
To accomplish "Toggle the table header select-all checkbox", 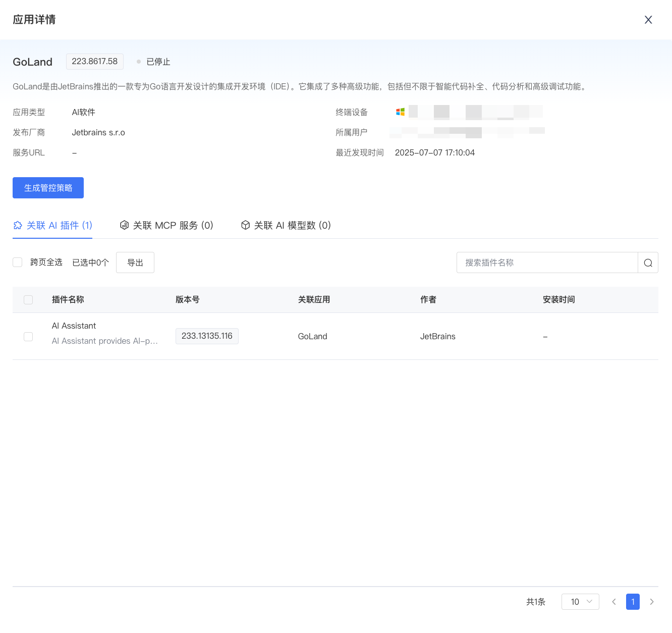I will pos(28,300).
